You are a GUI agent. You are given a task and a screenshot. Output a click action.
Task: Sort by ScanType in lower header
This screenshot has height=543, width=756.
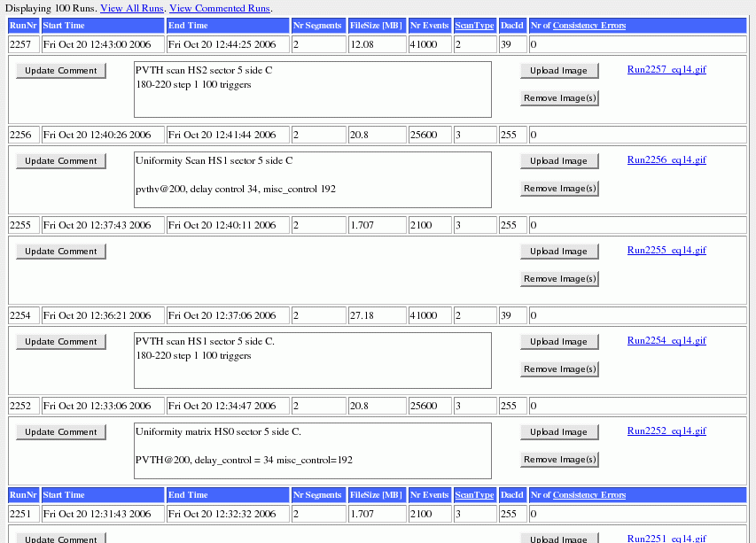[474, 495]
